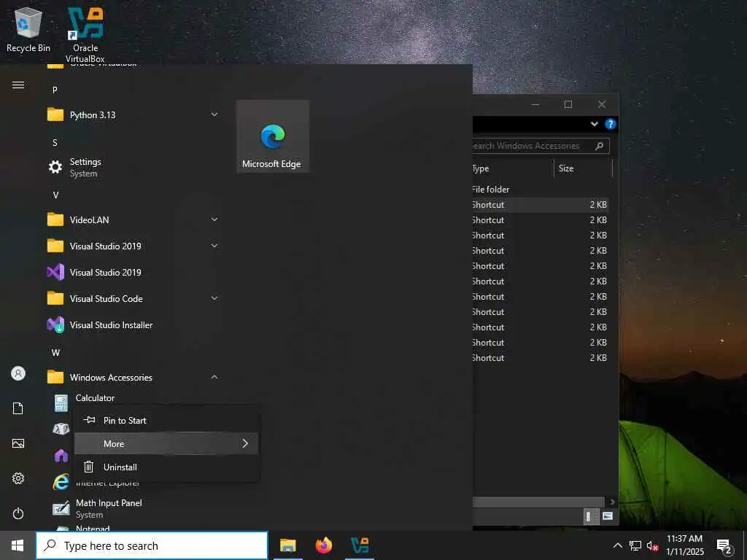Show hidden system tray icons
The height and width of the screenshot is (560, 747).
[x=617, y=545]
